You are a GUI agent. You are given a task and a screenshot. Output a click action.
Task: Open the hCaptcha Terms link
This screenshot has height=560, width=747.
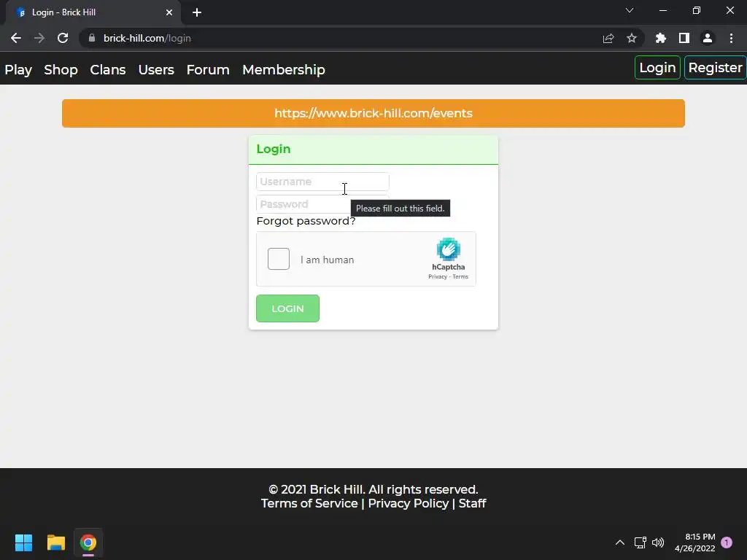pos(460,276)
